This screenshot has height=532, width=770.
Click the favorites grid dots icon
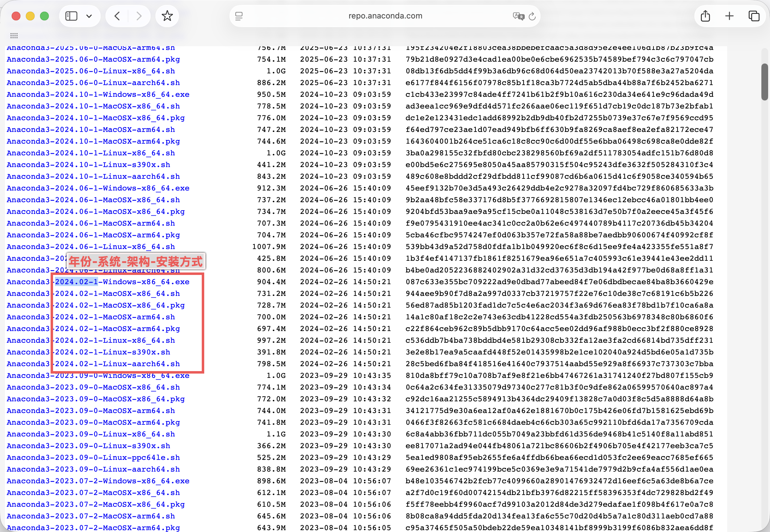pos(14,36)
